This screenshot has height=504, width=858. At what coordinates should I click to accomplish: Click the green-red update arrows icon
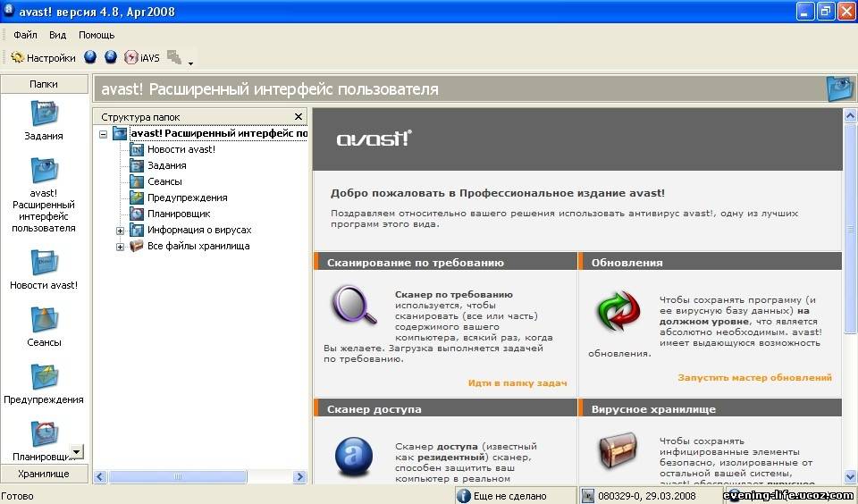[618, 311]
